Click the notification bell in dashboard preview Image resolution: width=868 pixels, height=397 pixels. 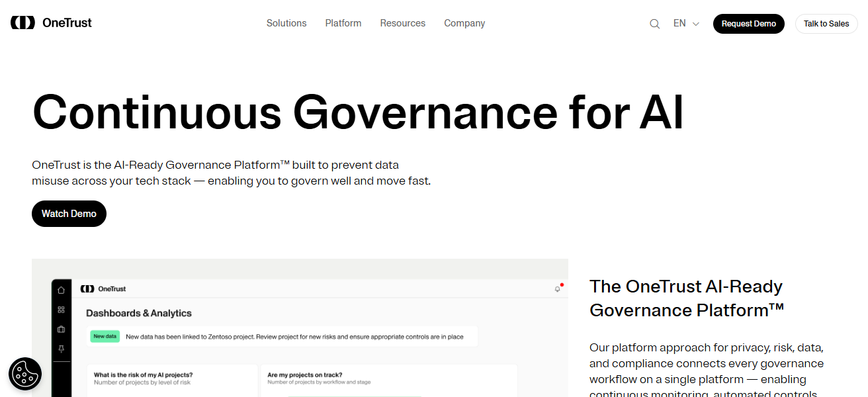pos(558,289)
